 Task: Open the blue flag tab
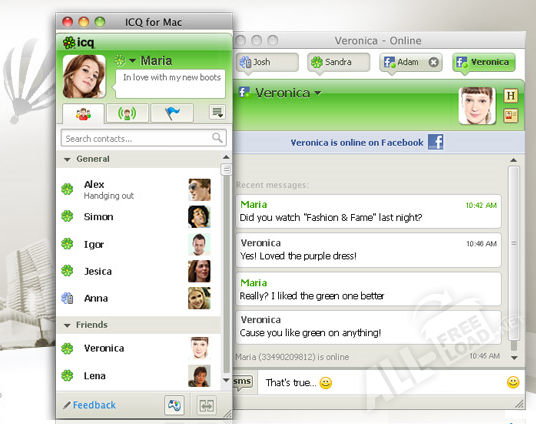click(172, 113)
